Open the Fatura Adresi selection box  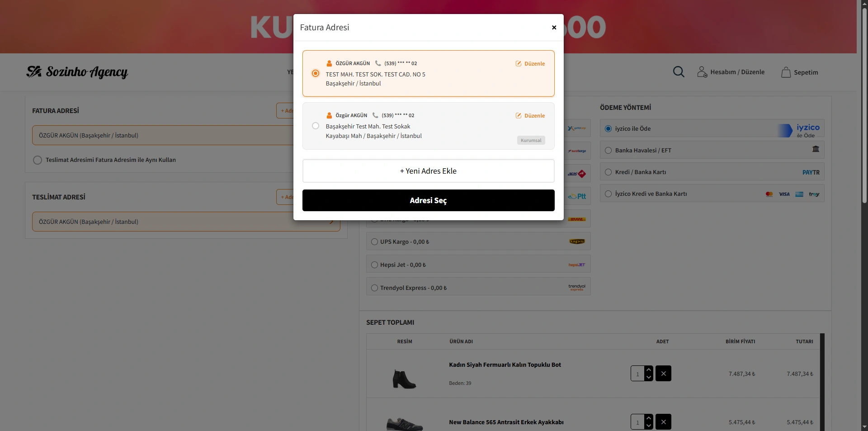tap(163, 136)
